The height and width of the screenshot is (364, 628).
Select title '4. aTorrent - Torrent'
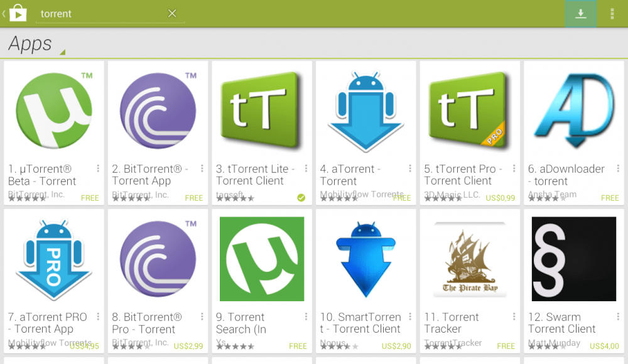350,175
